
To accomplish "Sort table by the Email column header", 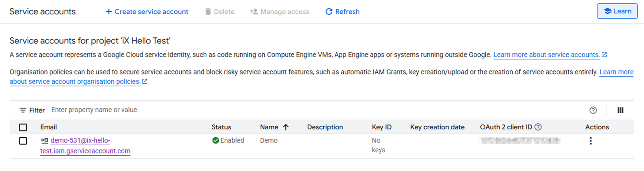I will (48, 127).
